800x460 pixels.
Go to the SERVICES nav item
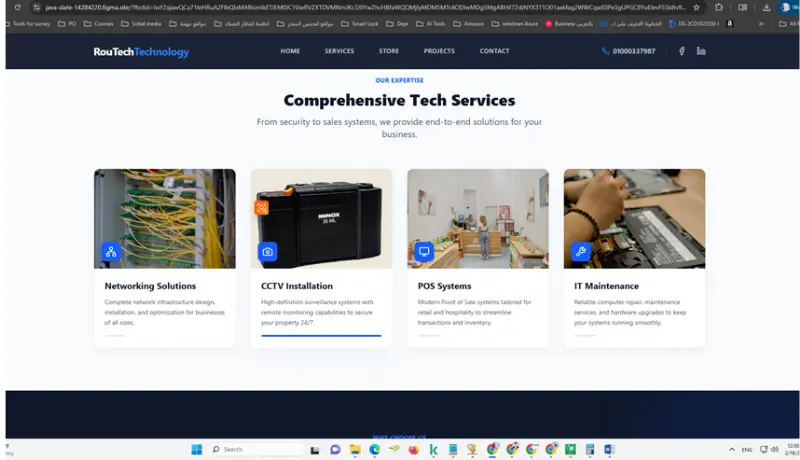(x=339, y=51)
